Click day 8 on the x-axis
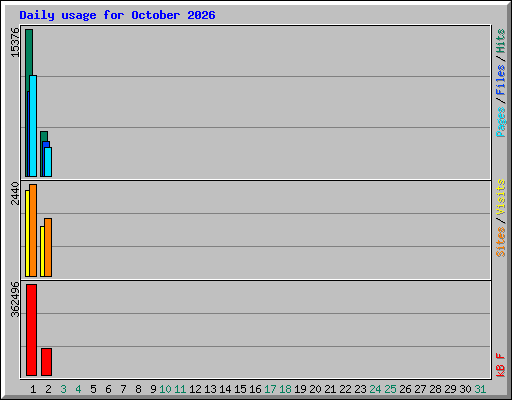This screenshot has width=512, height=400. (x=138, y=389)
